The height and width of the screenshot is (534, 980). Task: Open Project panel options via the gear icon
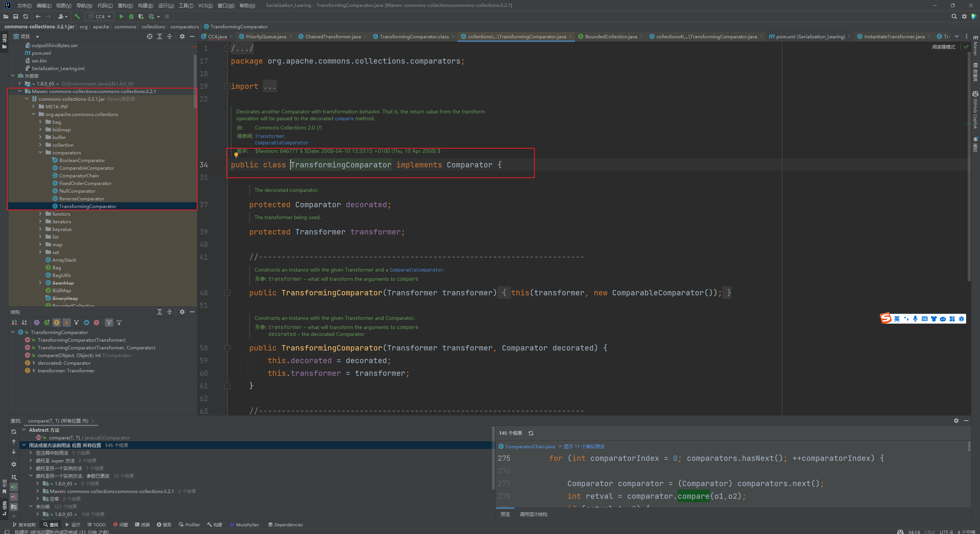182,36
